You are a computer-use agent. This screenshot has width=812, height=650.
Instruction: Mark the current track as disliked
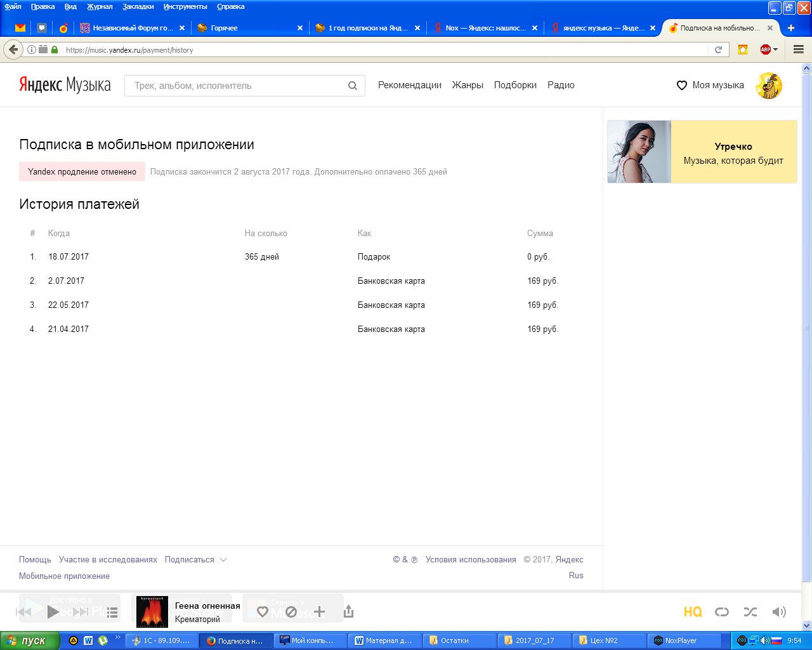tap(291, 612)
